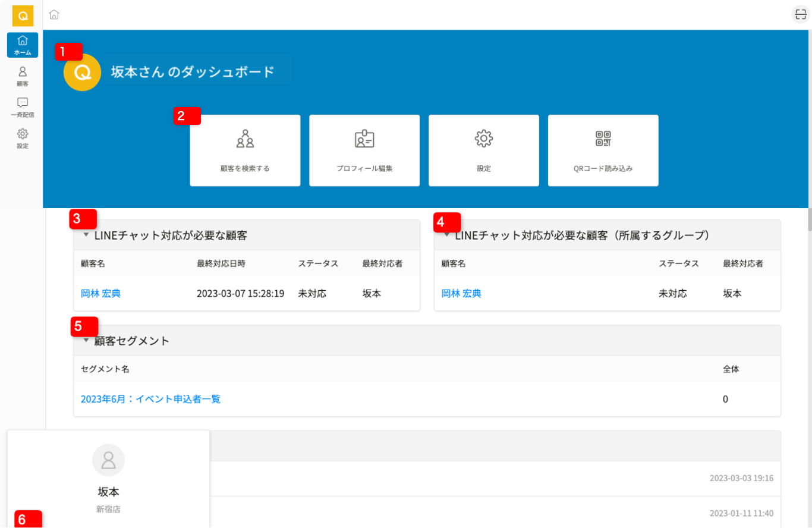Viewport: 812px width, 528px height.
Task: Open 2023年6月：イベント申込者一覧 segment
Action: click(150, 399)
